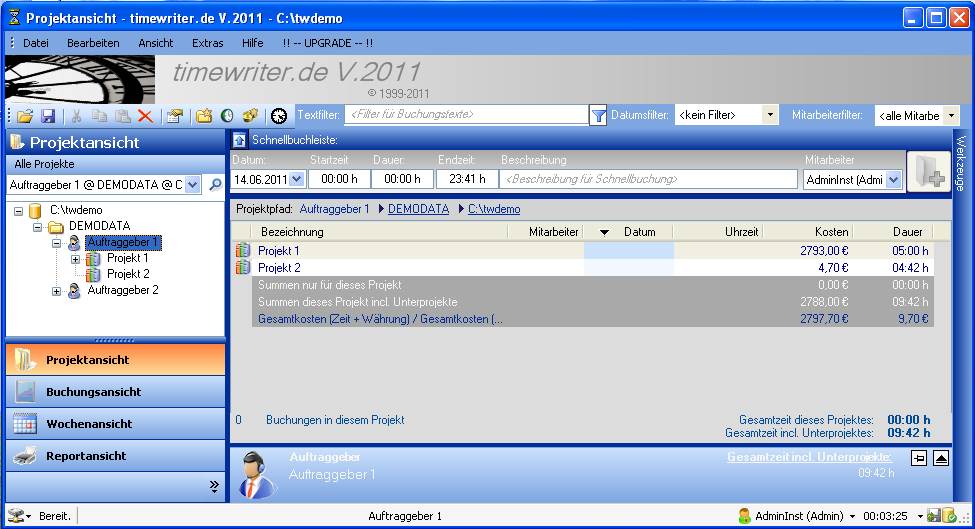Switch to Wochenansicht in navigation pane

coord(116,424)
